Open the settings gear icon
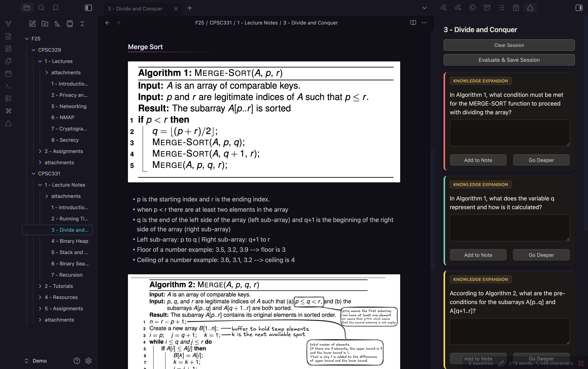Screen dimensions: 588x369 pyautogui.click(x=88, y=361)
